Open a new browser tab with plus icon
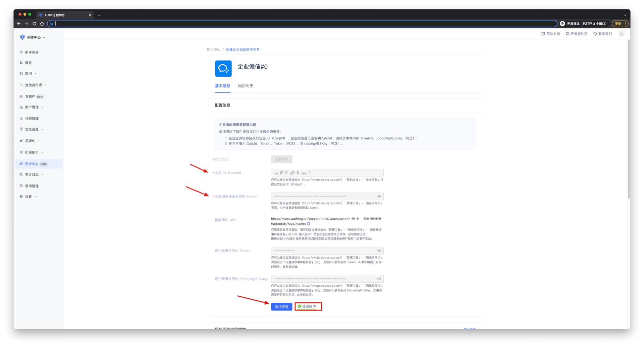Screen dimensions: 644x347 (99, 15)
